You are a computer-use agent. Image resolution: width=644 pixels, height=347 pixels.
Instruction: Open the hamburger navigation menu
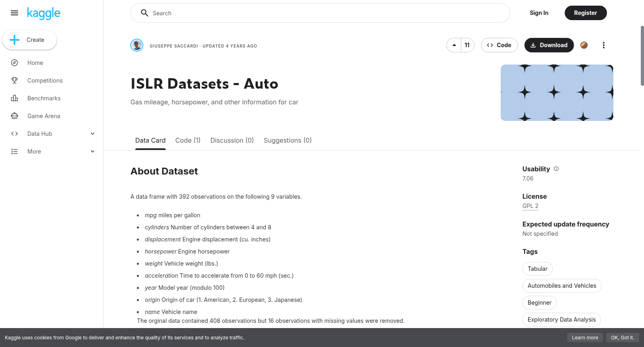click(14, 13)
